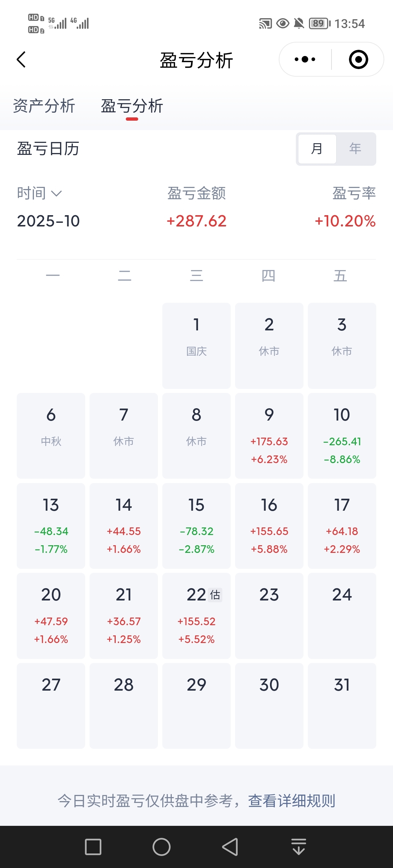
Task: Tap October 20 cell showing +47.59
Action: point(51,616)
